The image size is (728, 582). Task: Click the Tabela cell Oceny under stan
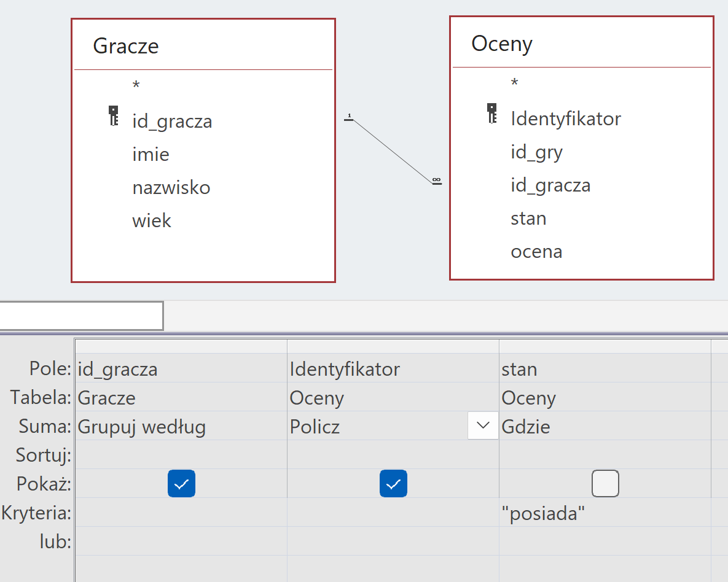tap(605, 398)
